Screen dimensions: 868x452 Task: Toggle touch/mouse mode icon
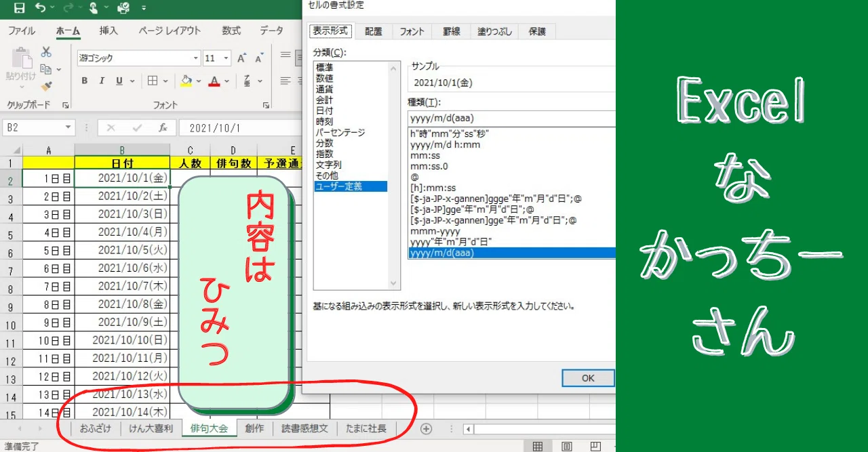pos(94,8)
